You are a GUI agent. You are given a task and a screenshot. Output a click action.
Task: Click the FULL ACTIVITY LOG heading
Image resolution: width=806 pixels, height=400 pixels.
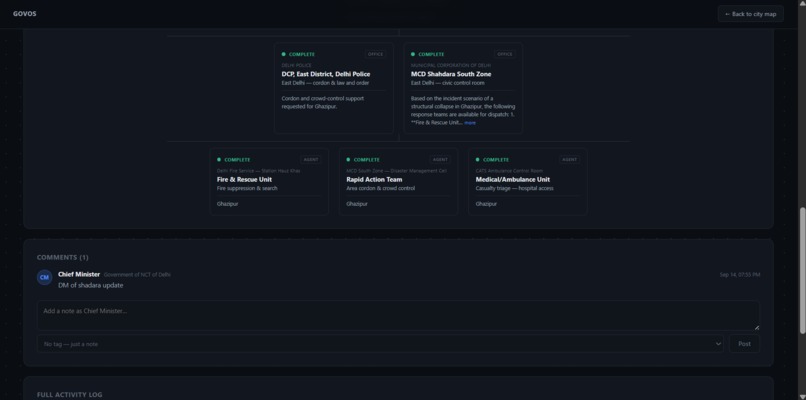69,394
